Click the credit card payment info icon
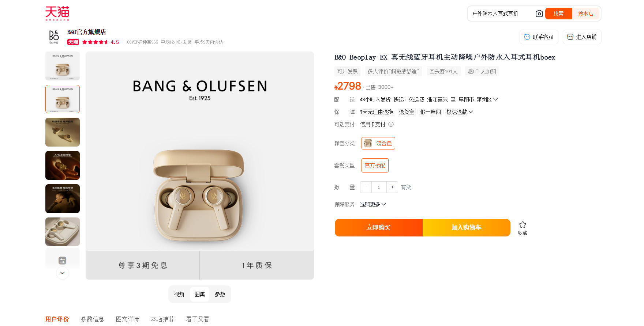This screenshot has width=644, height=326. [x=391, y=124]
